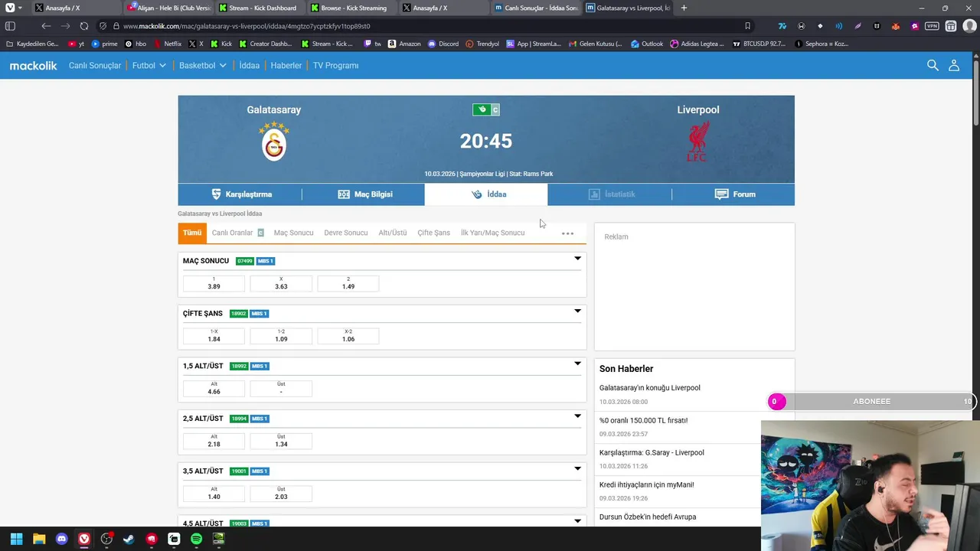Image resolution: width=980 pixels, height=551 pixels.
Task: Select Maç Sonucu filter tab
Action: pos(293,233)
